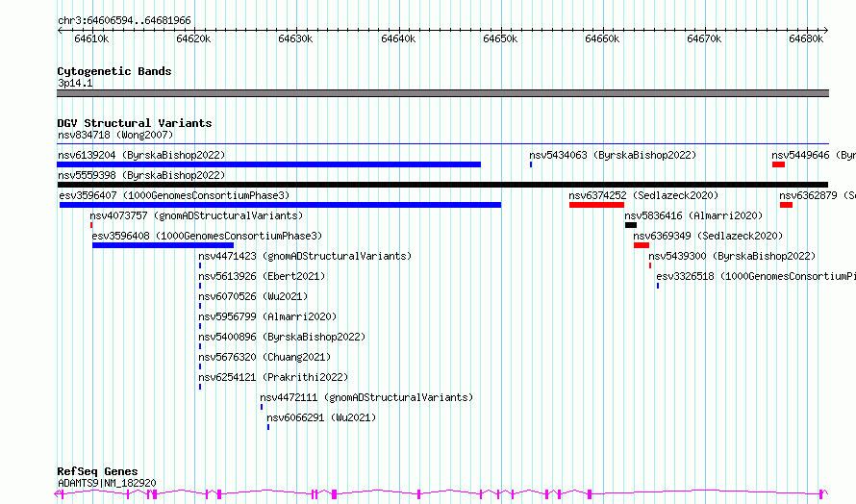Click the 64650k ruler tick label
The height and width of the screenshot is (504, 856).
(x=500, y=38)
